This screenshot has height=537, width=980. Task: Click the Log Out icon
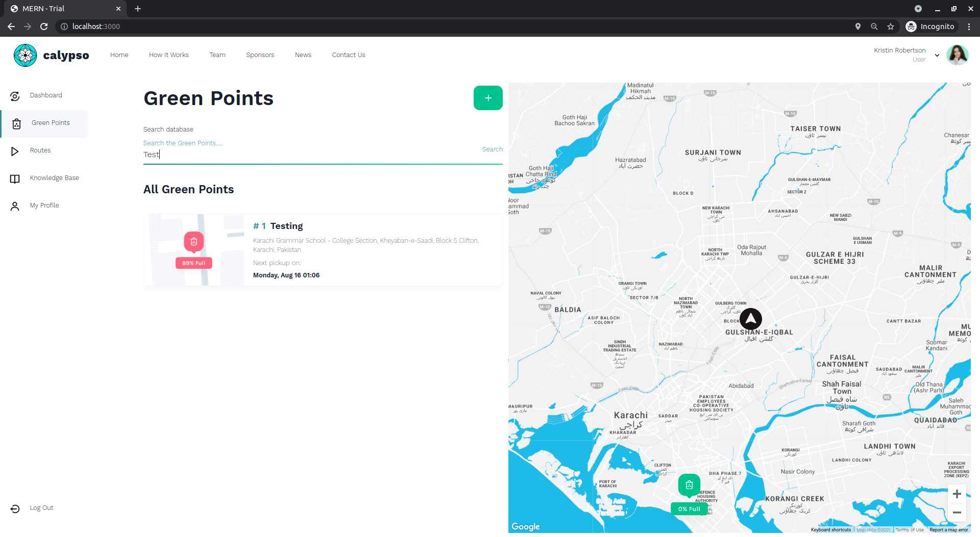point(15,508)
